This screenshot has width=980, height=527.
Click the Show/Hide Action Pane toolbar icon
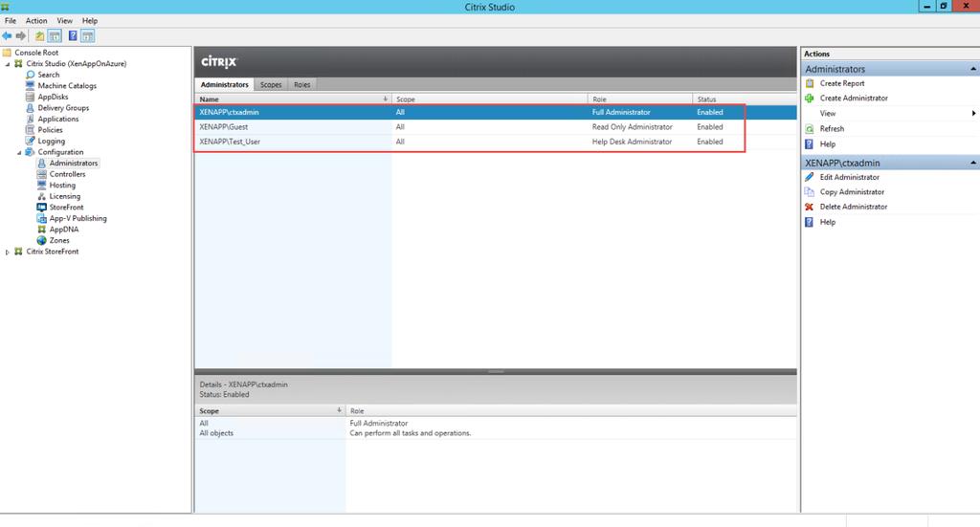tap(87, 36)
